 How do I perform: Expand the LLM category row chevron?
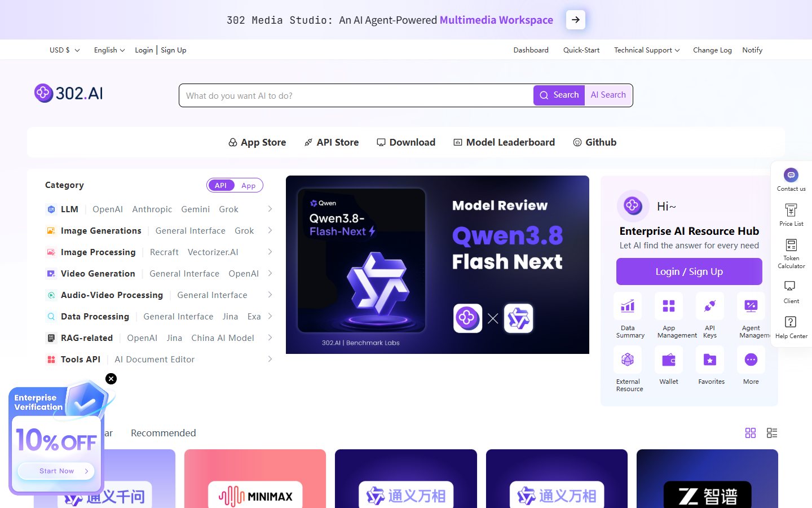point(270,209)
